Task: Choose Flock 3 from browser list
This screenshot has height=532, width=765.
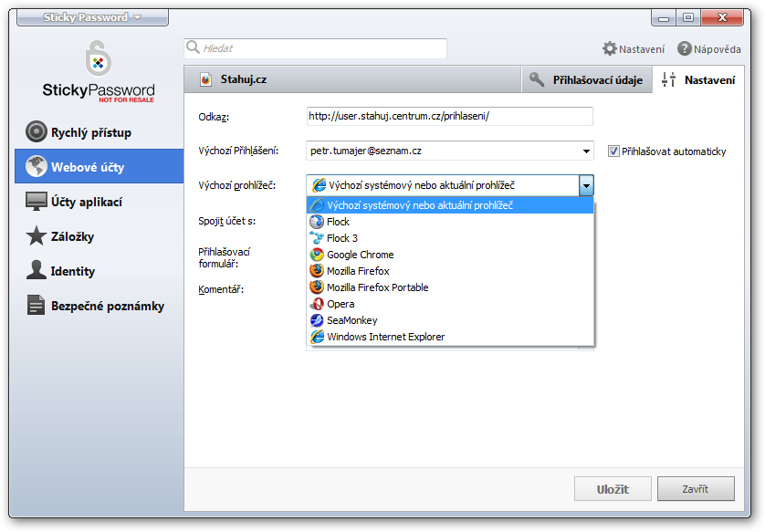Action: pos(450,238)
